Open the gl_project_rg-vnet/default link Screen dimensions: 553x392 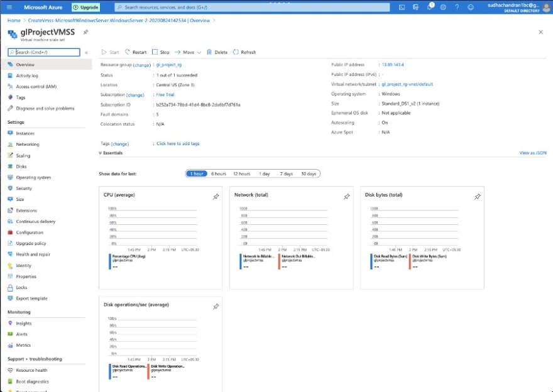point(407,84)
